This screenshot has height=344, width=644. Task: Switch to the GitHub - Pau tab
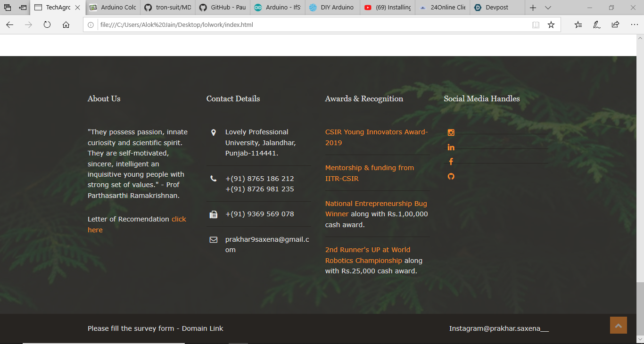[223, 8]
